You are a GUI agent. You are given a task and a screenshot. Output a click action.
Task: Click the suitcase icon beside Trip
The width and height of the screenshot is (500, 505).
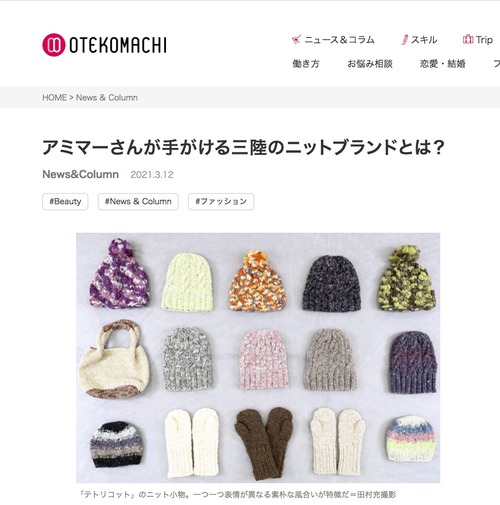point(468,39)
